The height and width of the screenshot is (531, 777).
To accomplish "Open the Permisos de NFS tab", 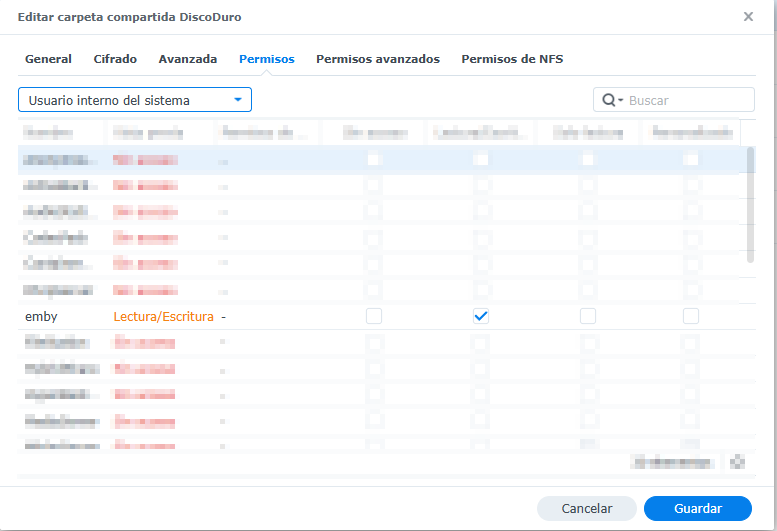I will click(512, 59).
